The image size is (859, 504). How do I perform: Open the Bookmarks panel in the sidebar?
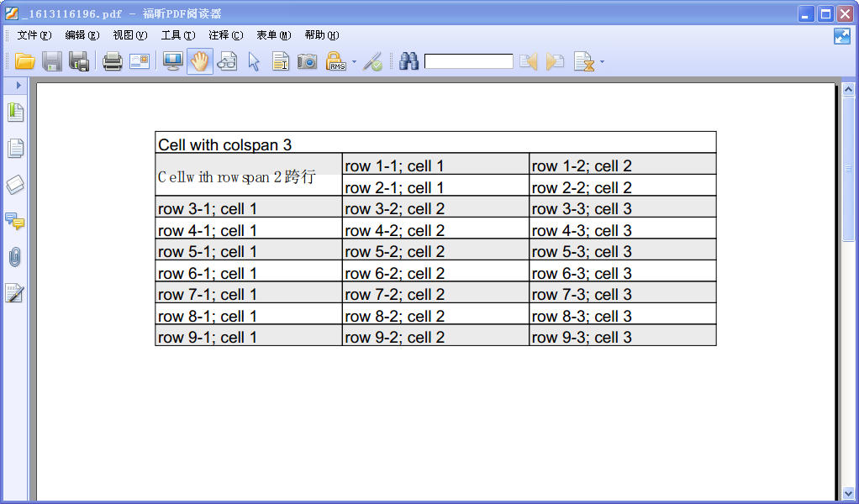point(15,113)
